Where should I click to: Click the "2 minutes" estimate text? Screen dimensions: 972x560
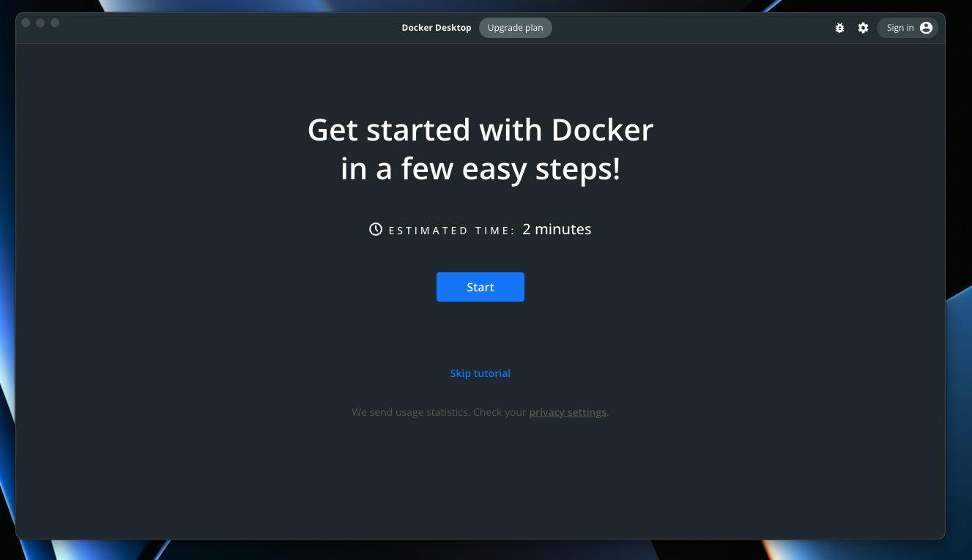point(557,229)
